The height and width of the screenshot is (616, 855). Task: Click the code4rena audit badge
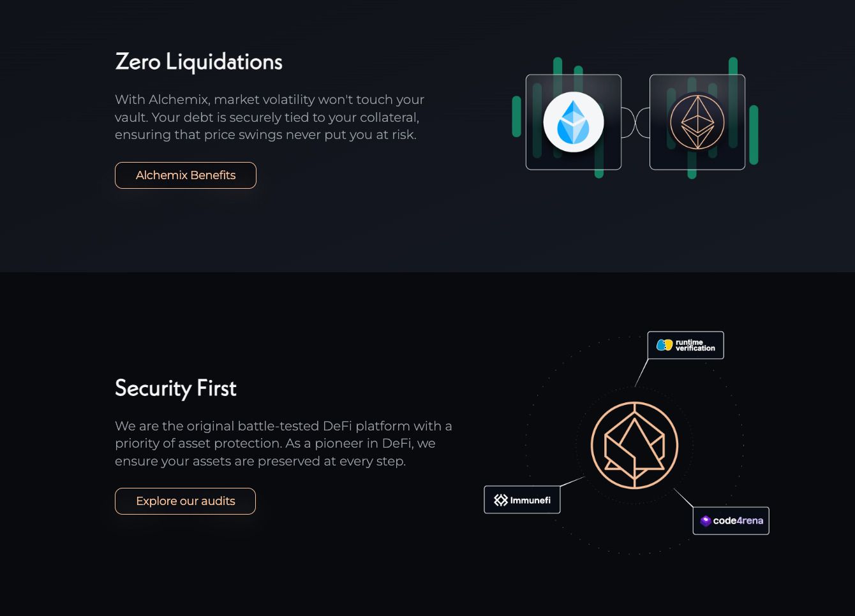731,520
